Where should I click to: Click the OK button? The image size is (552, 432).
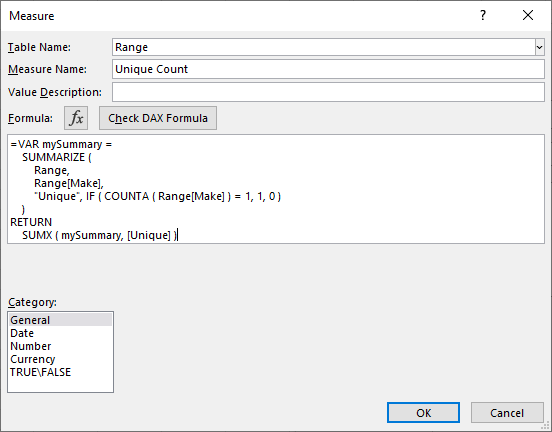[424, 413]
